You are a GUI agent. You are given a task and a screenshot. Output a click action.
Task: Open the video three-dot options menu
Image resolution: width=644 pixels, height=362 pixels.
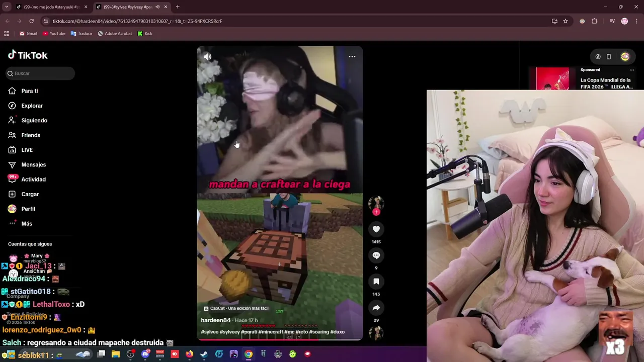(352, 56)
